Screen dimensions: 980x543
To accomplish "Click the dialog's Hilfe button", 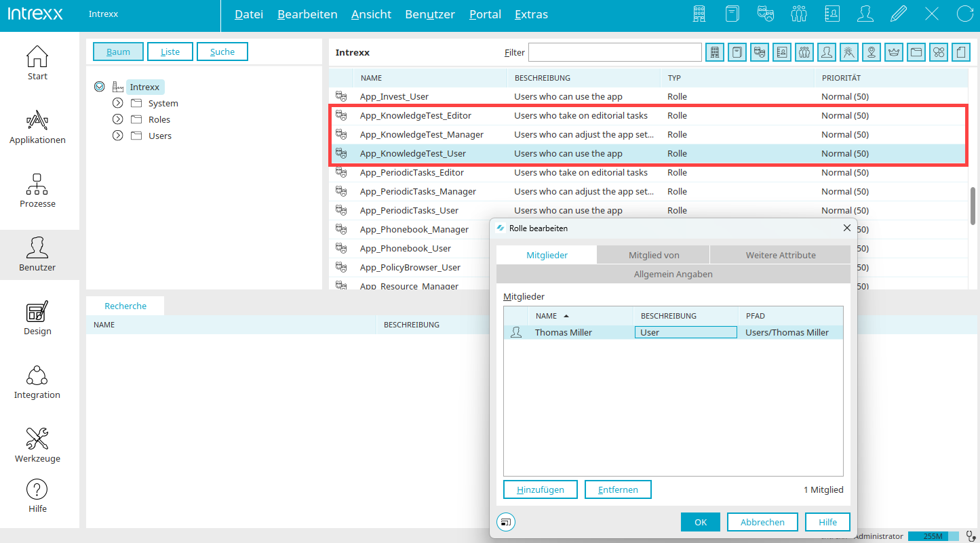I will click(x=827, y=522).
